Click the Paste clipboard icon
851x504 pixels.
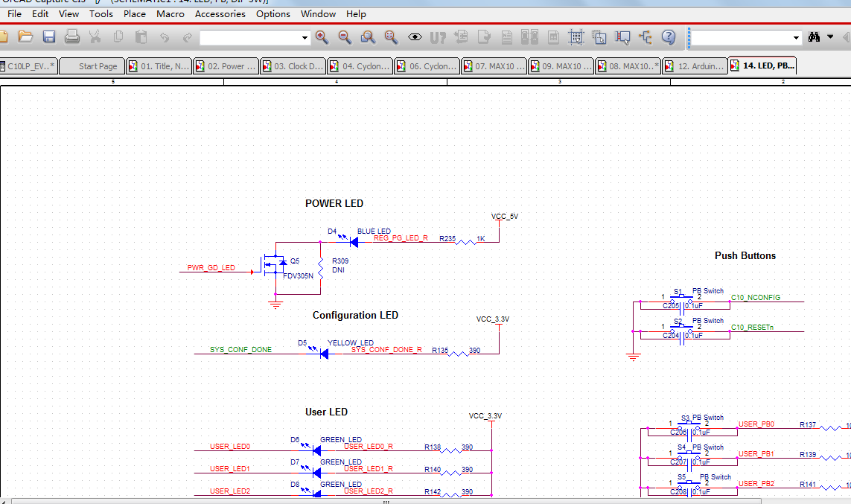tap(141, 37)
